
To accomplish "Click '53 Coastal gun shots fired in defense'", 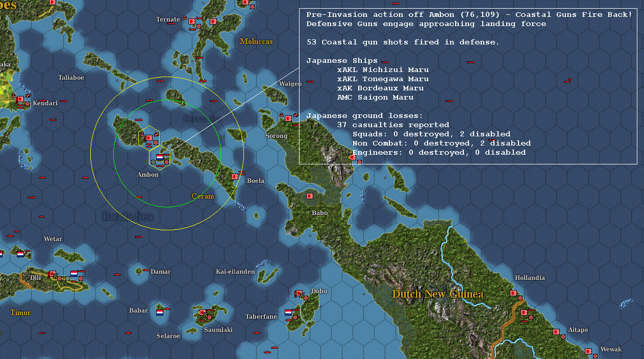I will 403,42.
